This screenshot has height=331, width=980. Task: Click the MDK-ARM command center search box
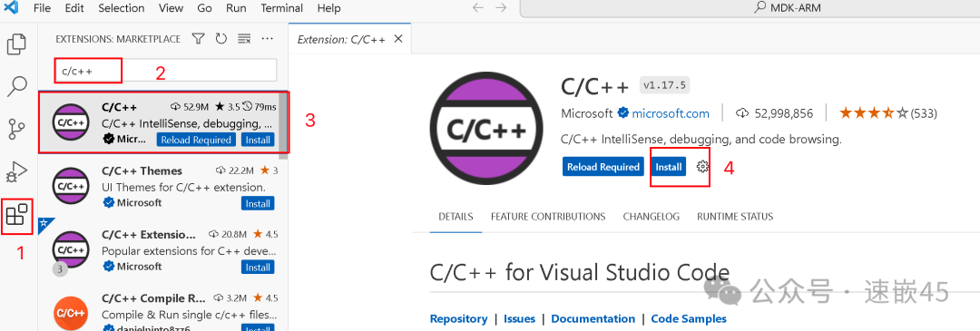pyautogui.click(x=750, y=8)
